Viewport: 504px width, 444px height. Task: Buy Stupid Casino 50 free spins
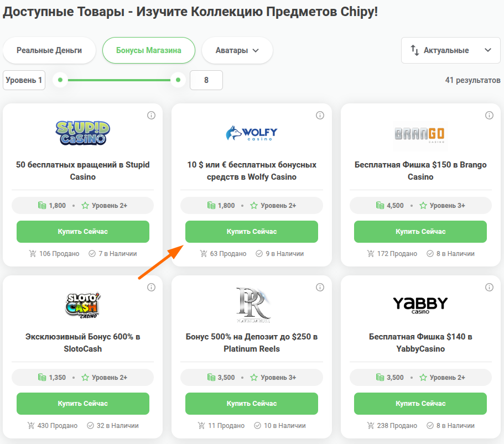82,232
